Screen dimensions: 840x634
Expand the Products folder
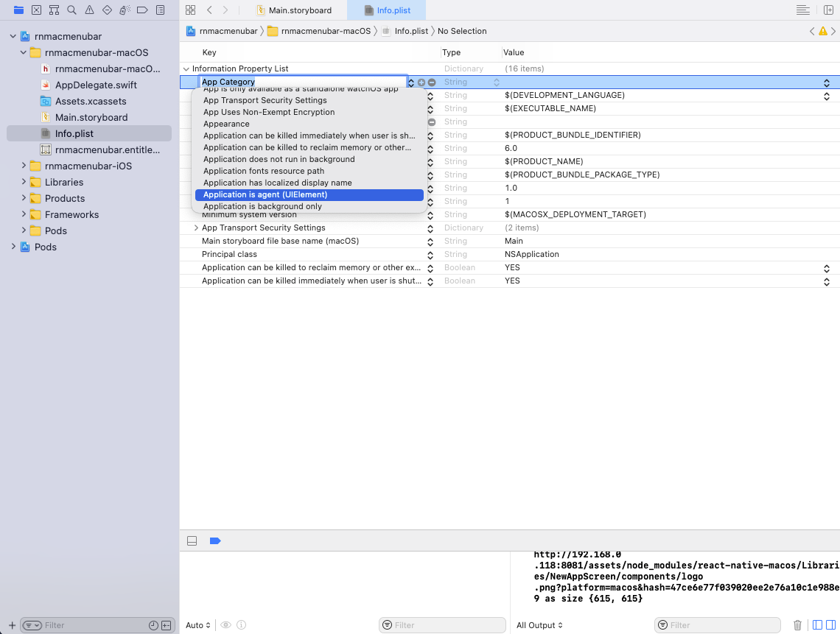tap(24, 198)
